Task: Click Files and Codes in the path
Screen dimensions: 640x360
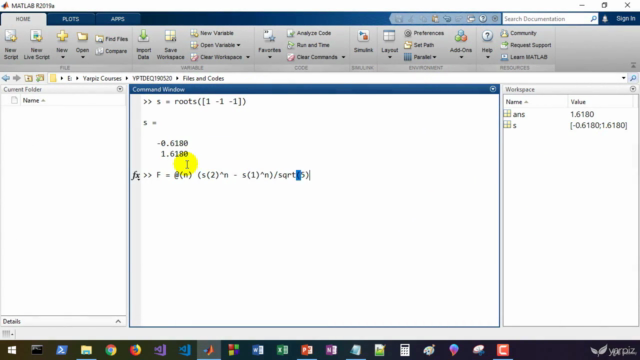Action: [x=203, y=78]
